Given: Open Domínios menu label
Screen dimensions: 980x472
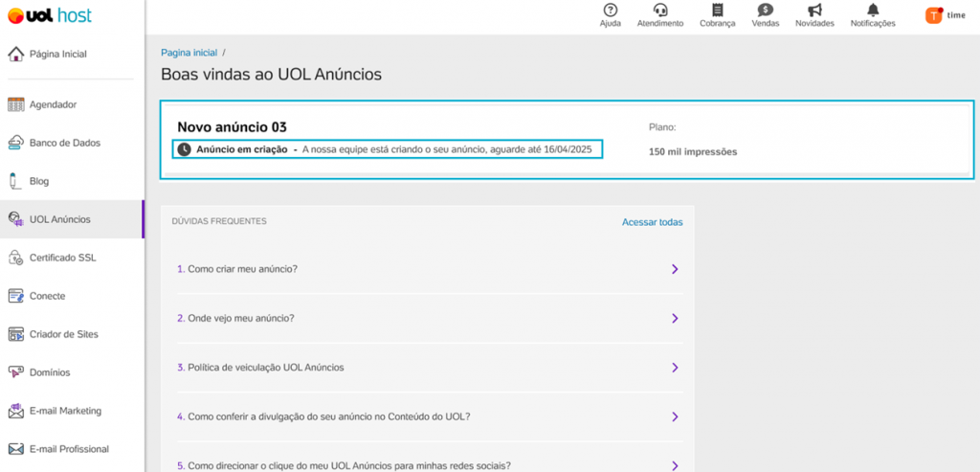Looking at the screenshot, I should [x=50, y=372].
